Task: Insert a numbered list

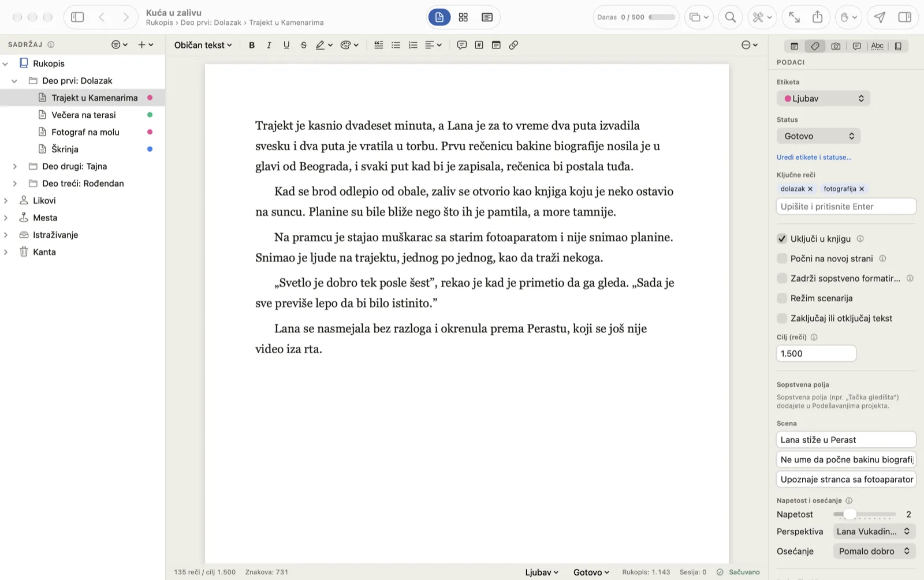Action: point(413,45)
